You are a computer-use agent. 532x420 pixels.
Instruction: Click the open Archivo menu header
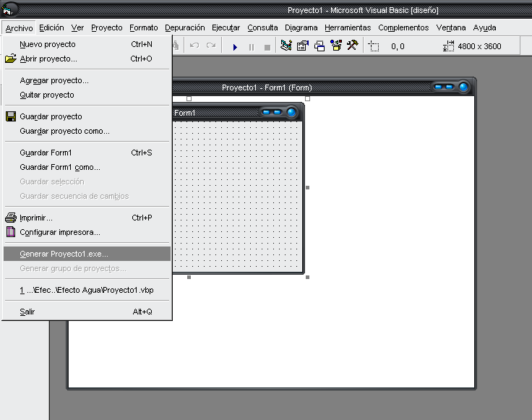tap(19, 27)
